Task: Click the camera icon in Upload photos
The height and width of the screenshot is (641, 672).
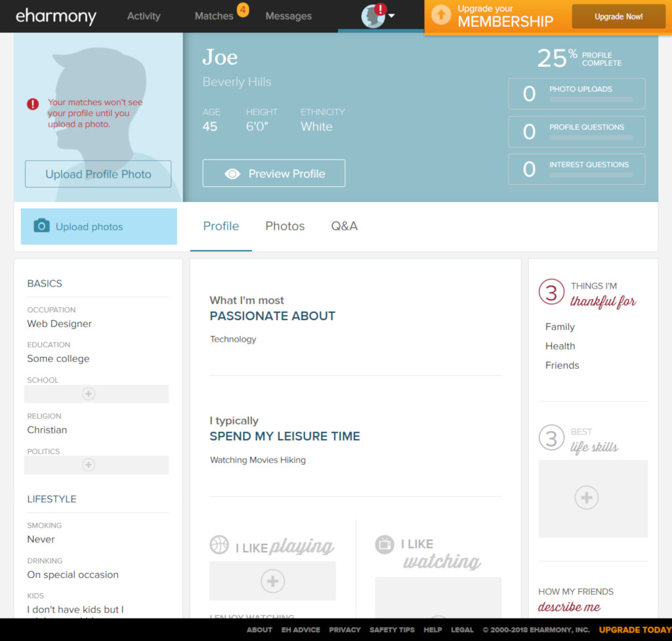Action: [x=41, y=226]
